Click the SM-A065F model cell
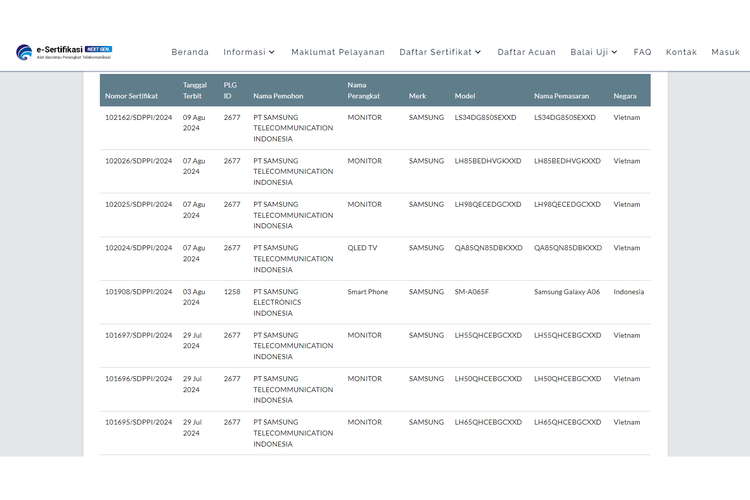 pyautogui.click(x=472, y=292)
